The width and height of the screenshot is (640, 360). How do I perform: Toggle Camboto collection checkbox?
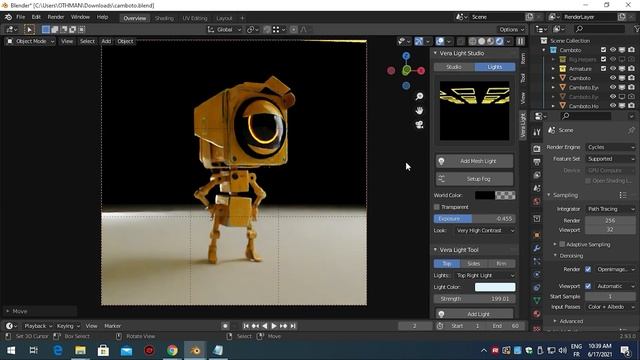(x=603, y=50)
